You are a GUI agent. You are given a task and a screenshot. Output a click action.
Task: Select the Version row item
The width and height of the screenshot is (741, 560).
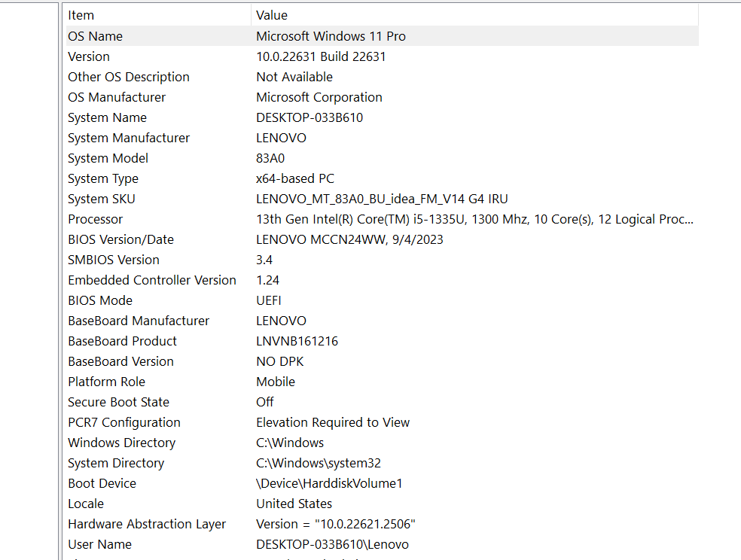click(89, 56)
